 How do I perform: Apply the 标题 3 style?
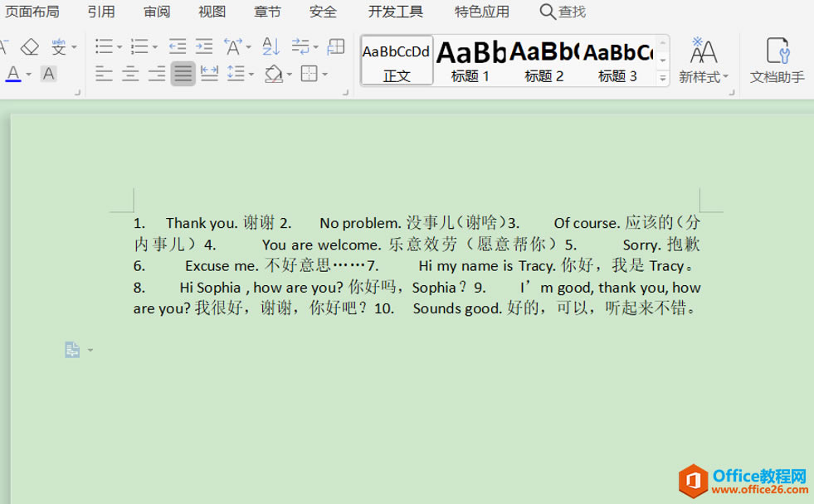pos(617,61)
